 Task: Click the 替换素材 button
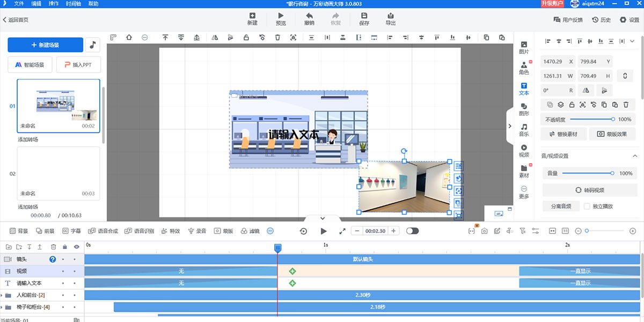point(563,134)
